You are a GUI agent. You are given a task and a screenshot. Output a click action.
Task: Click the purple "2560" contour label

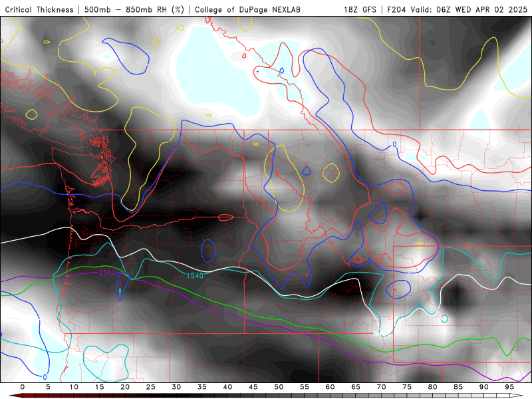[107, 273]
